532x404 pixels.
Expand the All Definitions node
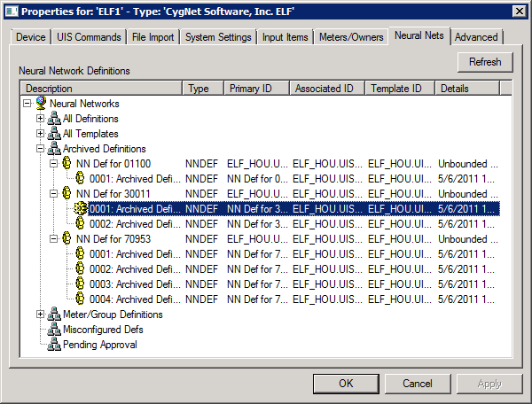[x=41, y=119]
